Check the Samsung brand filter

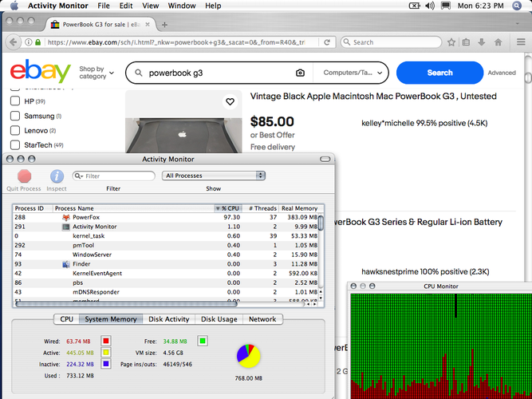(15, 116)
